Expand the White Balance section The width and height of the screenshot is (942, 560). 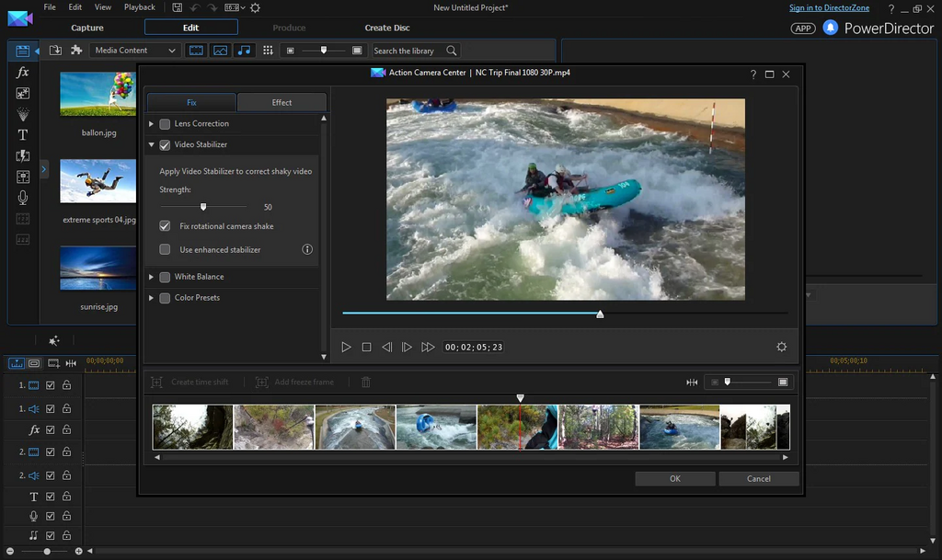(x=152, y=277)
